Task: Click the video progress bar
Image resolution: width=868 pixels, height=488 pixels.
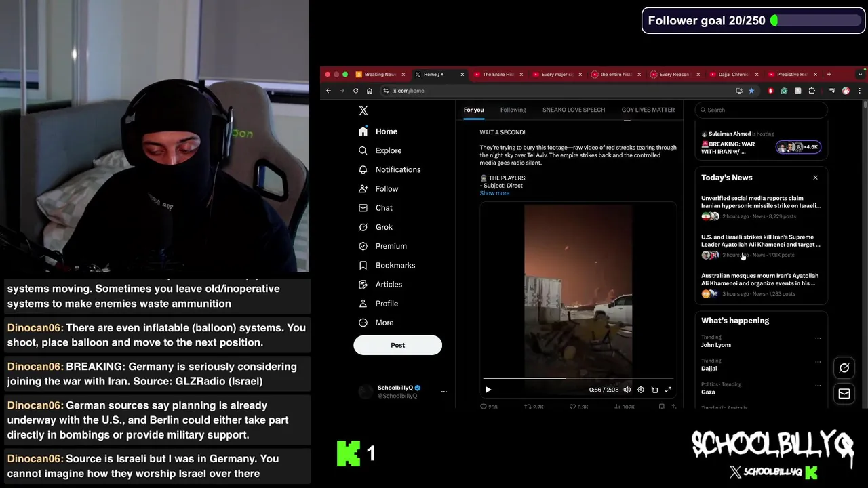Action: (578, 378)
